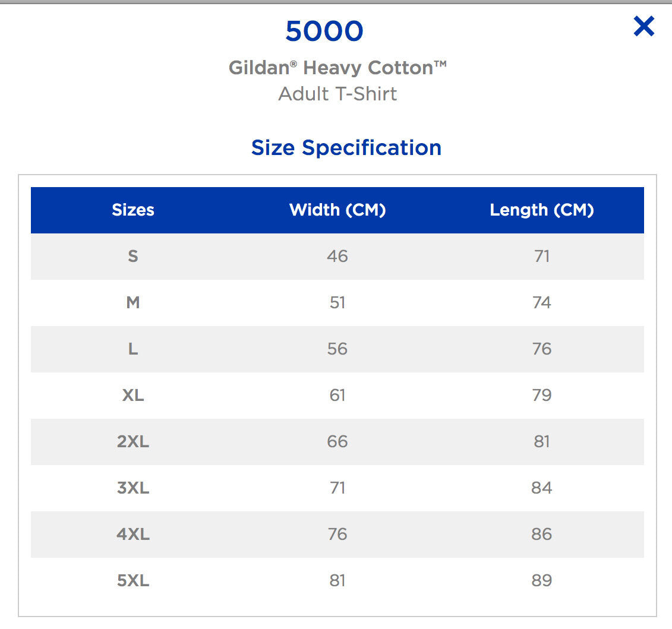Screen dimensions: 672x629
Task: Click width value 46 for size S
Action: click(x=337, y=256)
